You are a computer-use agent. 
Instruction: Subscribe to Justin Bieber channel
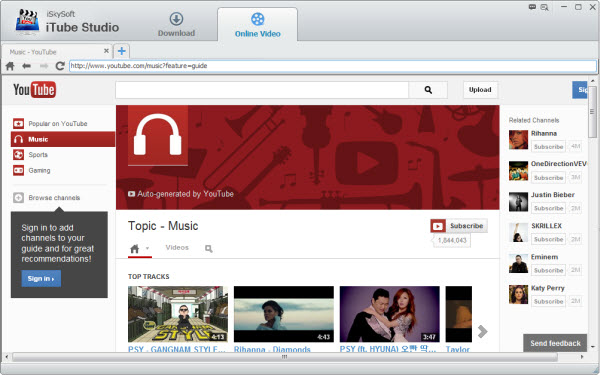tap(548, 208)
